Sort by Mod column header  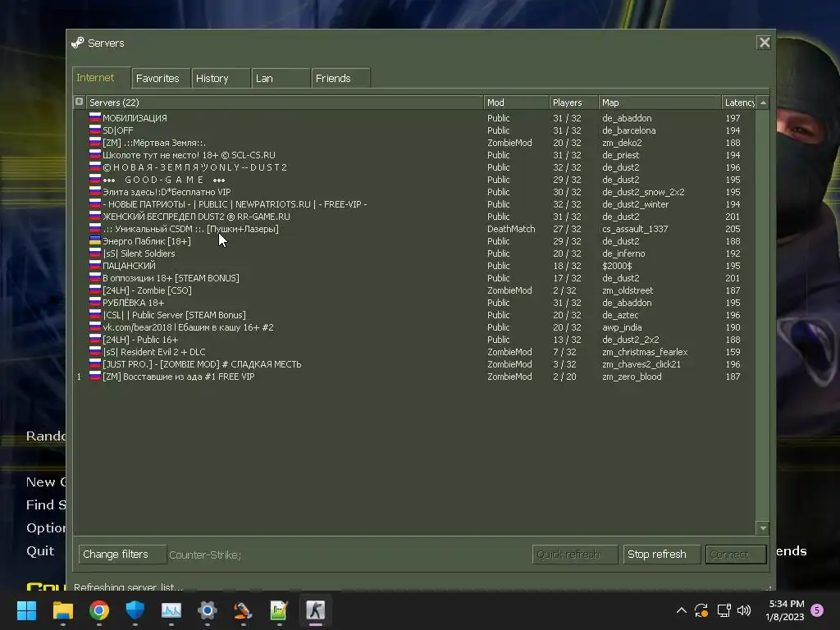pyautogui.click(x=517, y=103)
